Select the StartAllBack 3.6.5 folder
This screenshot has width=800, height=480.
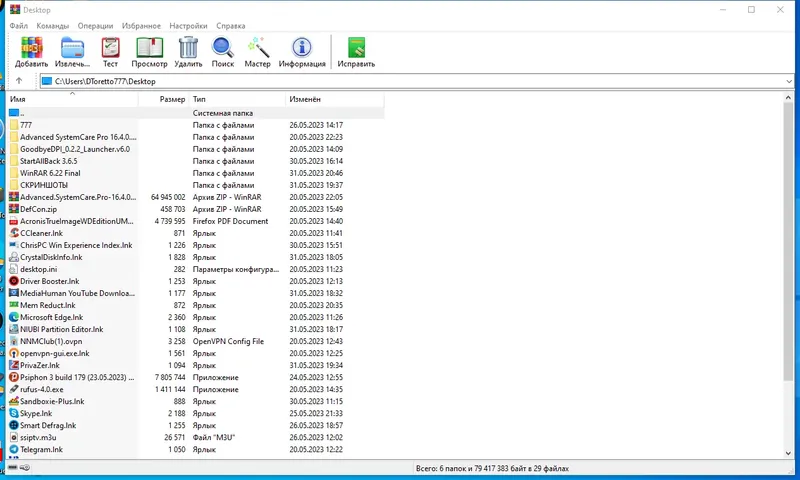tap(196, 161)
